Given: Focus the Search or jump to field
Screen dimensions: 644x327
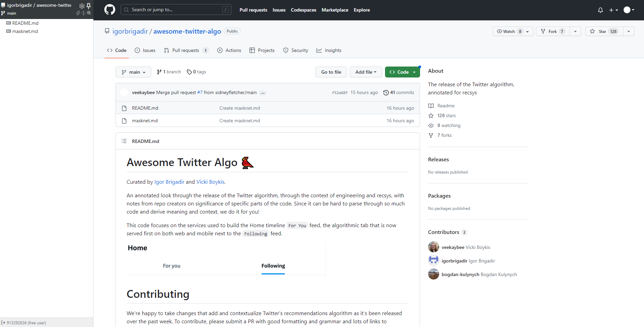Looking at the screenshot, I should pos(176,10).
